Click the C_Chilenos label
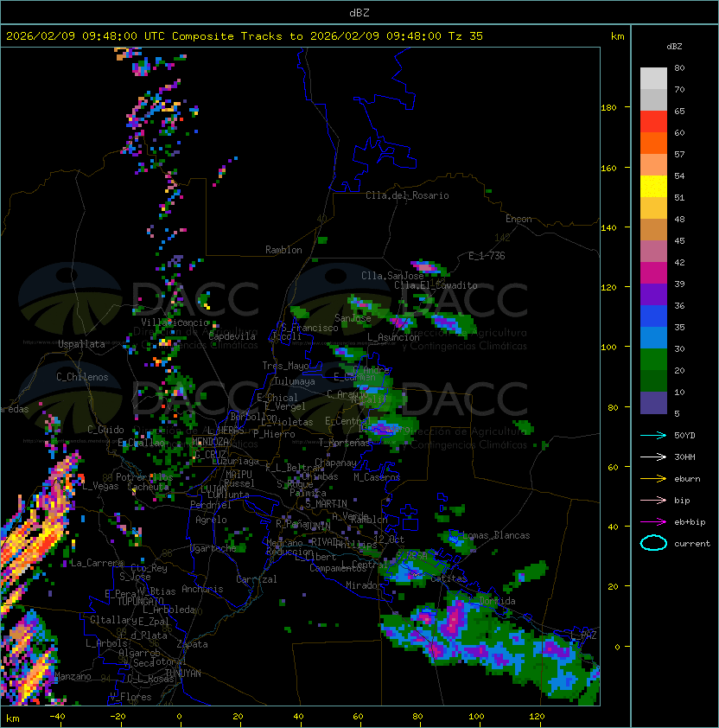The image size is (719, 728). tap(82, 377)
